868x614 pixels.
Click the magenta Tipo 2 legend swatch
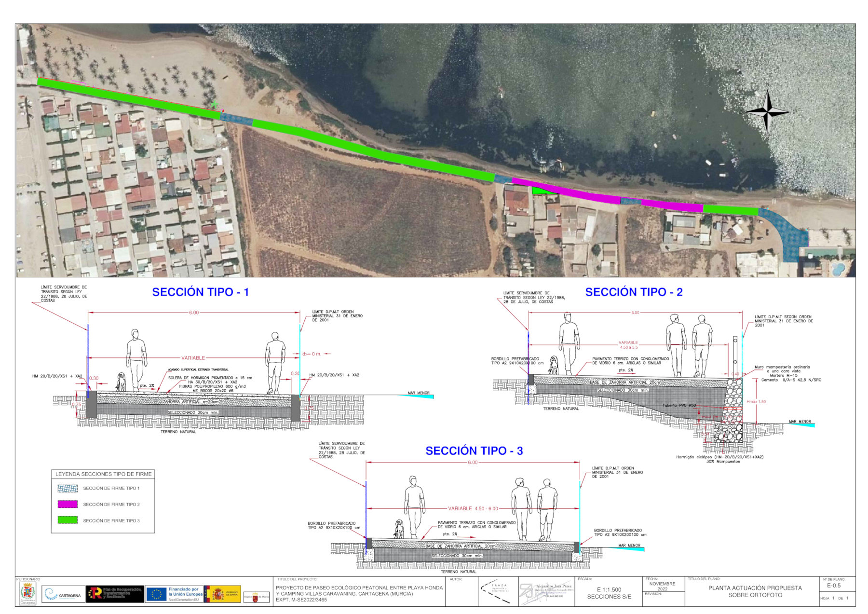pyautogui.click(x=68, y=504)
